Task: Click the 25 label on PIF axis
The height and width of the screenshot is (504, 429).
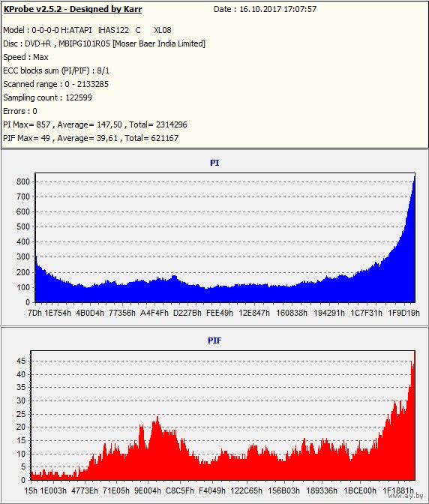Action: (x=21, y=414)
